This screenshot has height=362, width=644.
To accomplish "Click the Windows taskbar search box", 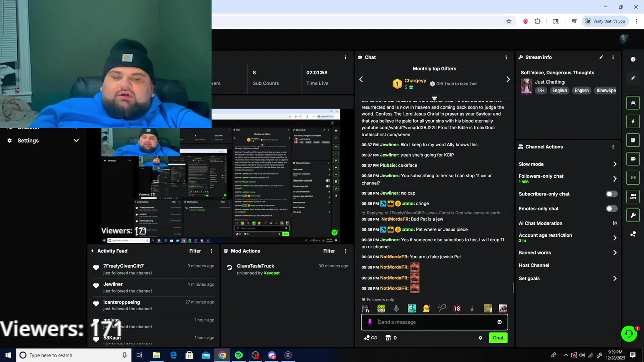I will point(74,355).
